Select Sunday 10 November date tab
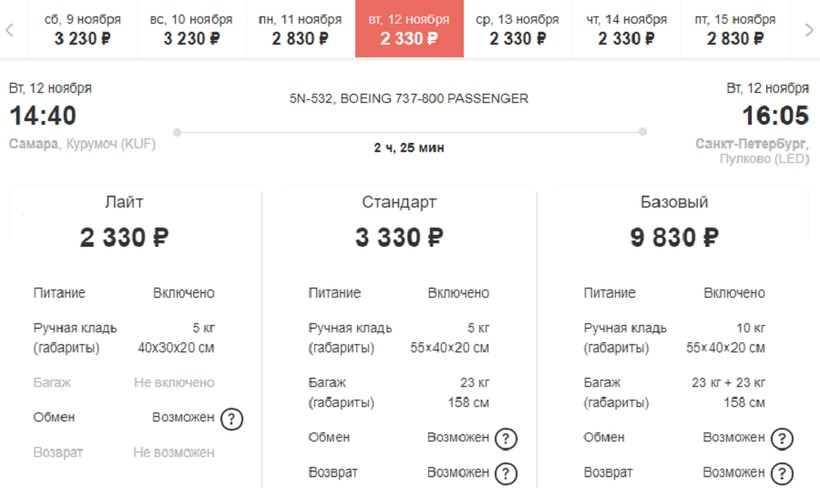The width and height of the screenshot is (820, 488). 192,29
